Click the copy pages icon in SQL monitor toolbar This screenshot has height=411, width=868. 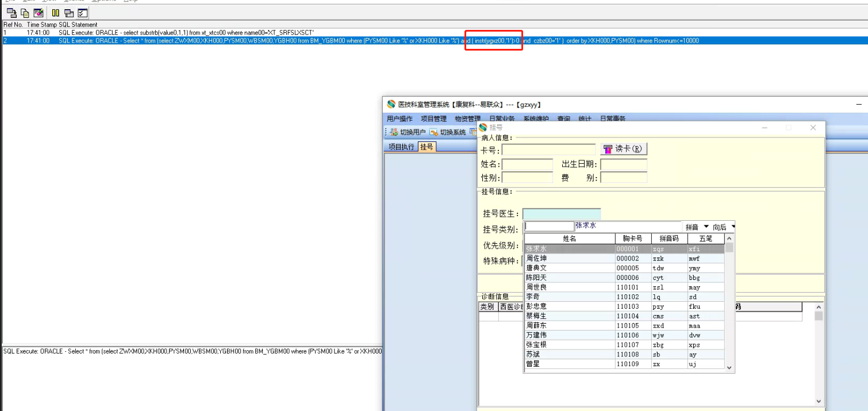coord(25,13)
